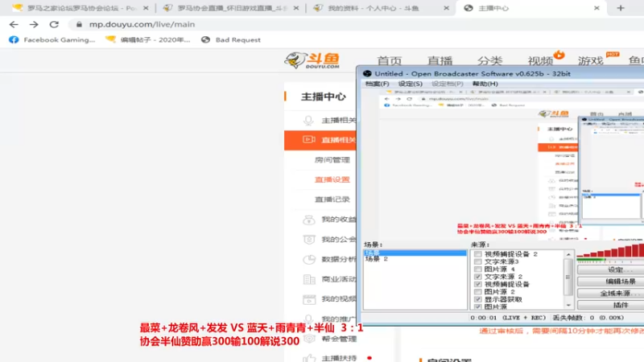Go to Douyu 首页 nav link

(389, 61)
